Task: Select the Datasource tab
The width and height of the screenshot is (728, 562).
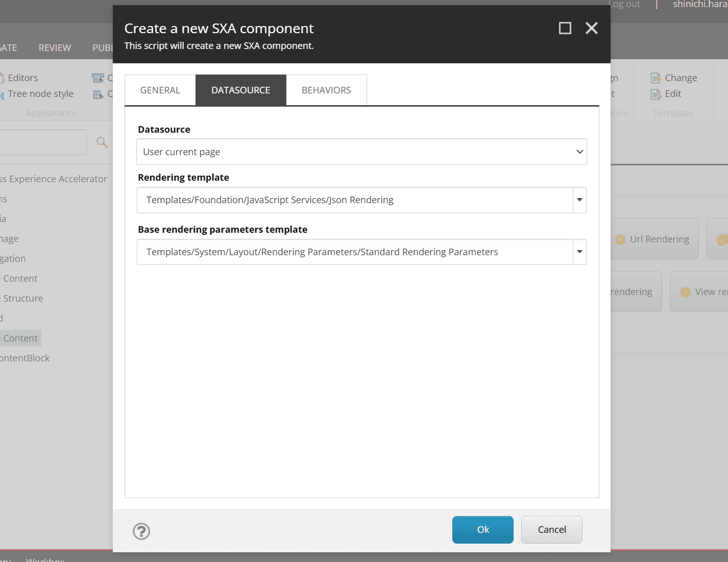Action: 241,90
